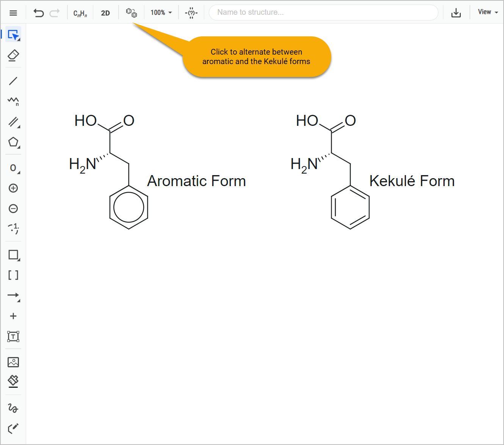This screenshot has width=504, height=445.
Task: Choose the bottom sidebar pen-drawing tool
Action: [13, 428]
